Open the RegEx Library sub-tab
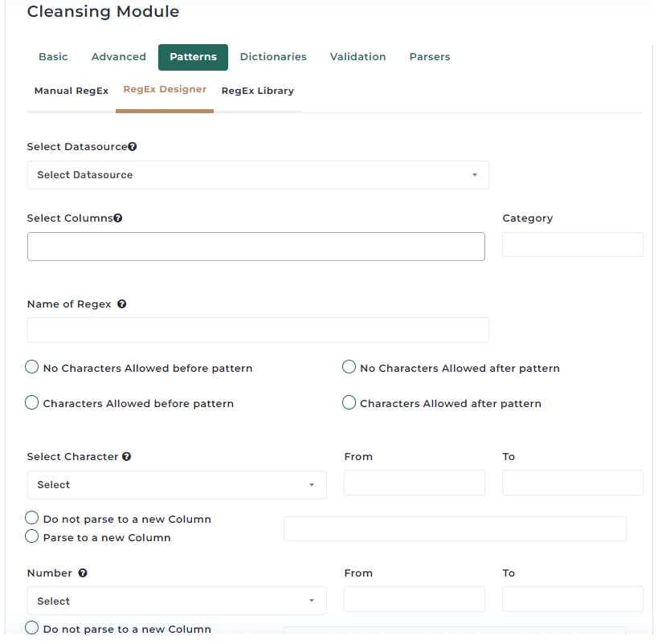The height and width of the screenshot is (644, 658). pyautogui.click(x=258, y=91)
